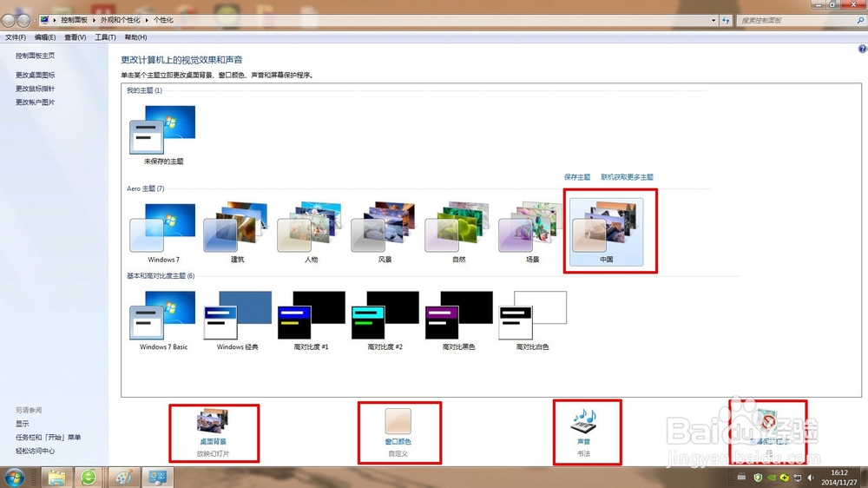
Task: Open 更改桌面图标 link
Action: [35, 76]
